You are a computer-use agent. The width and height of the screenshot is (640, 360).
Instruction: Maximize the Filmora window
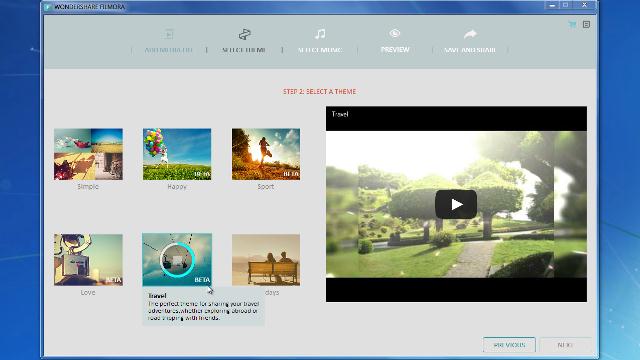(566, 5)
